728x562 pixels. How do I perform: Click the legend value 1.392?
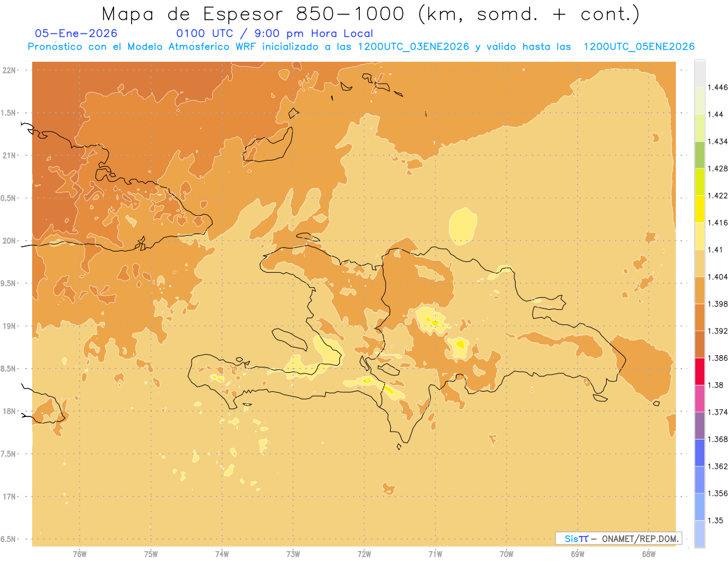click(717, 331)
